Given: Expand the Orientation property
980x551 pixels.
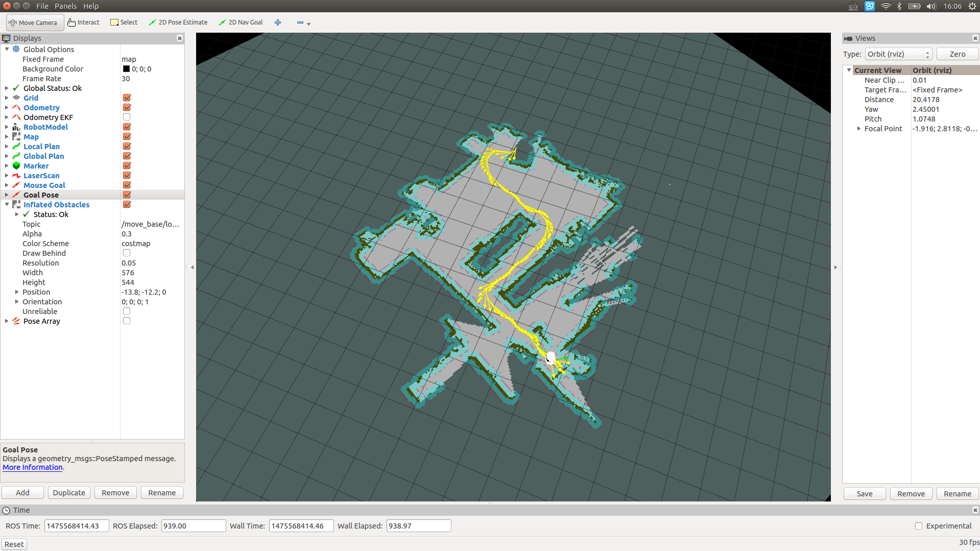Looking at the screenshot, I should tap(17, 301).
